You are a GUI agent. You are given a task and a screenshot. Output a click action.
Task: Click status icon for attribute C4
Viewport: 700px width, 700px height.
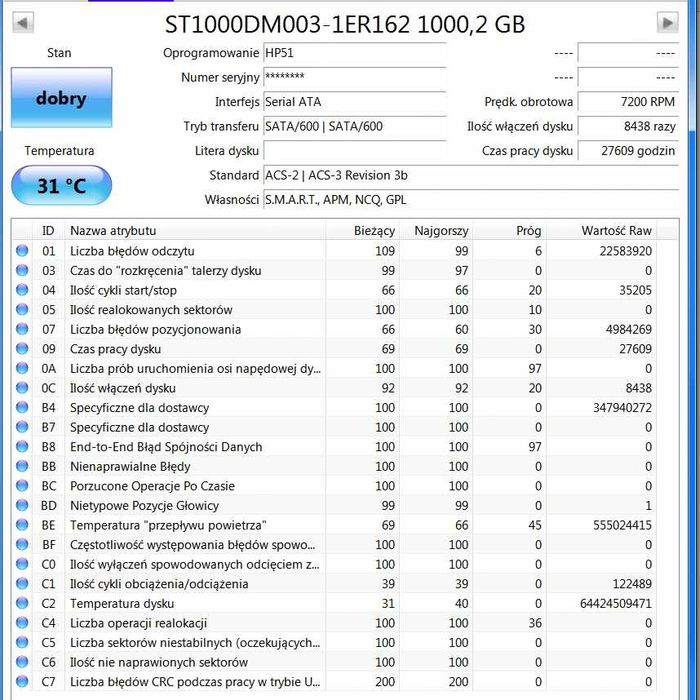(22, 623)
